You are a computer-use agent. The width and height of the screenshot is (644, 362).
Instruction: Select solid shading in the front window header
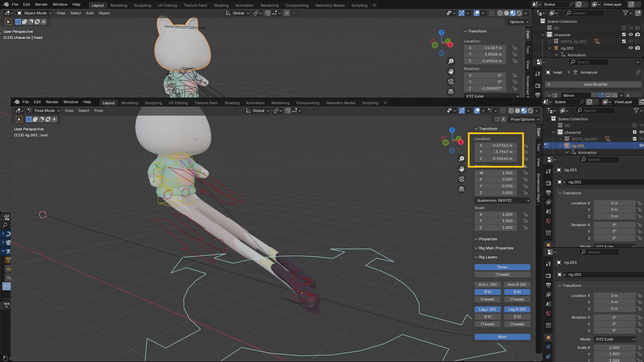click(518, 111)
